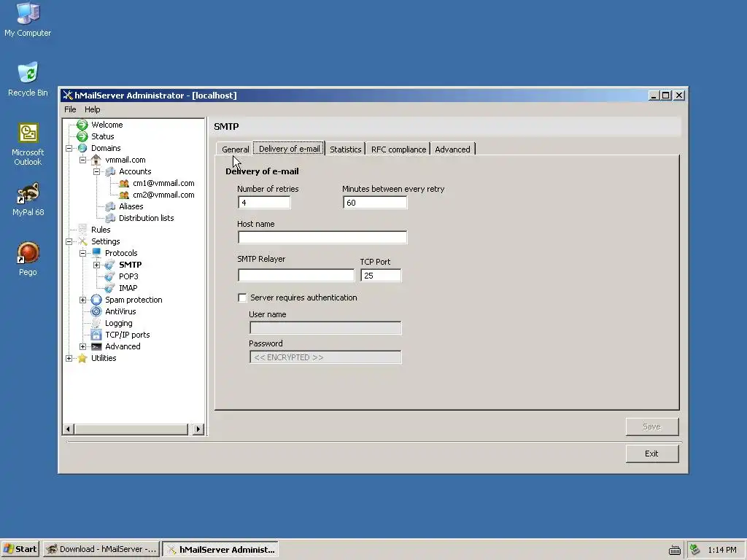The image size is (747, 560).
Task: Click the Save button
Action: click(x=651, y=427)
